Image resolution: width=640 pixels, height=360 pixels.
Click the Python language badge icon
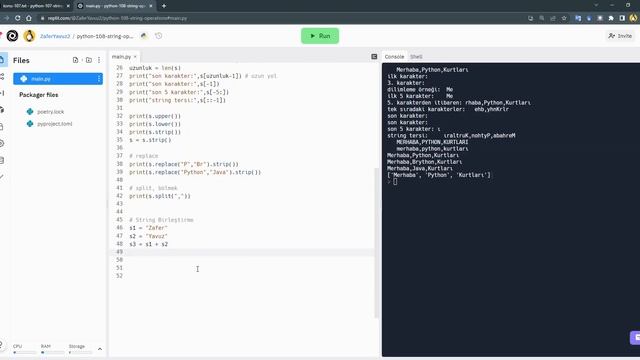tap(144, 36)
